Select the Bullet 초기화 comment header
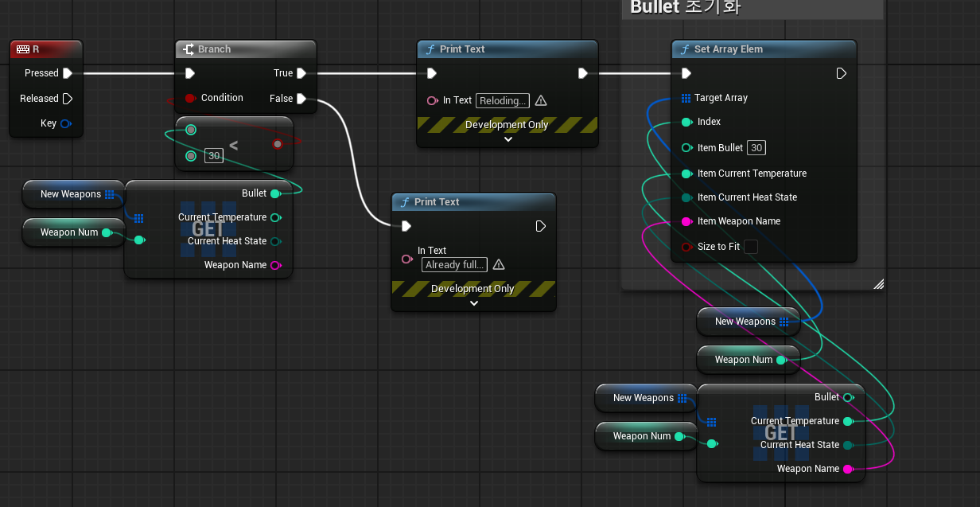 pos(752,9)
